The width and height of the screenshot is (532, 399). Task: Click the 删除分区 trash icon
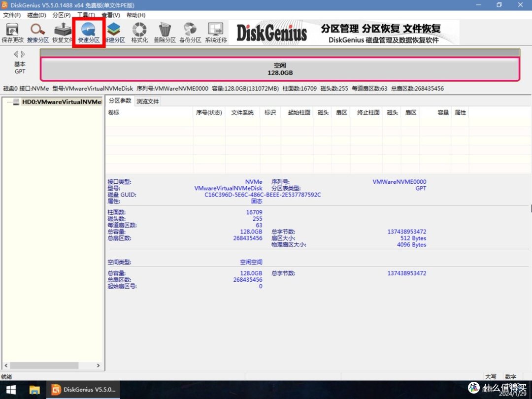point(165,33)
